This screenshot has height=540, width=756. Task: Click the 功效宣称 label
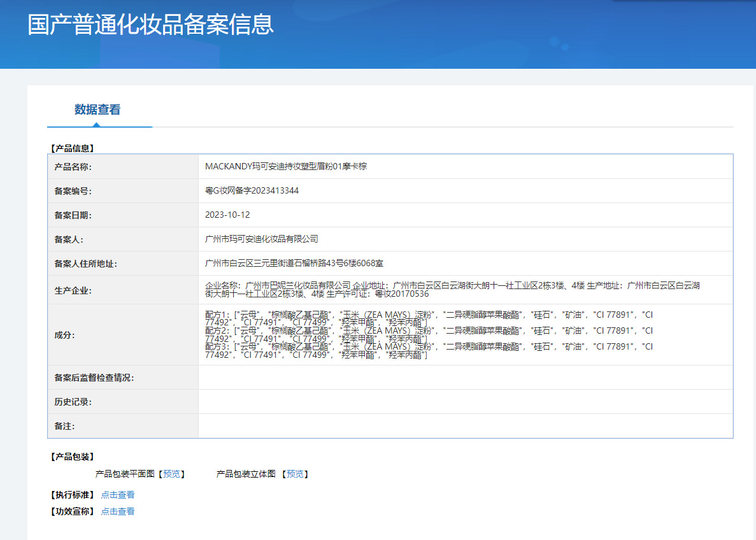(73, 511)
